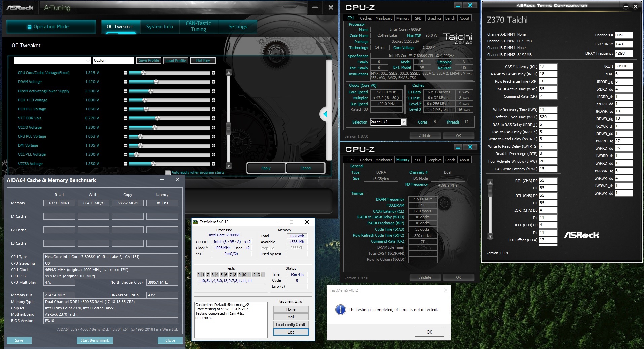This screenshot has width=644, height=349.
Task: Increase PCH +1.0 Voltage with plus icon
Action: [213, 100]
